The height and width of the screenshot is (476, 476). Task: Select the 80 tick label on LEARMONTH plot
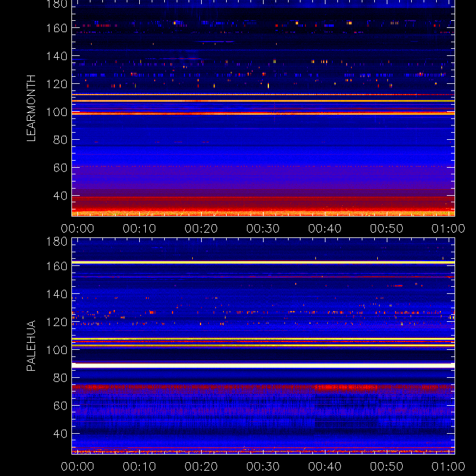[x=60, y=140]
